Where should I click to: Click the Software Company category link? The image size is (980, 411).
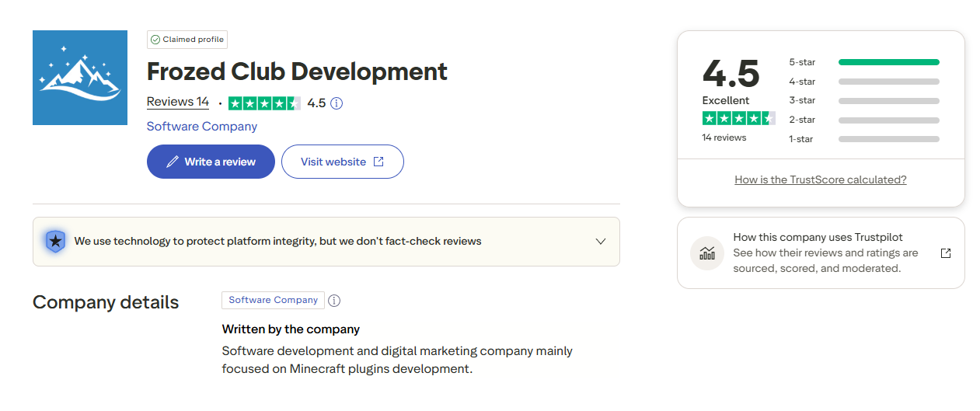point(202,126)
